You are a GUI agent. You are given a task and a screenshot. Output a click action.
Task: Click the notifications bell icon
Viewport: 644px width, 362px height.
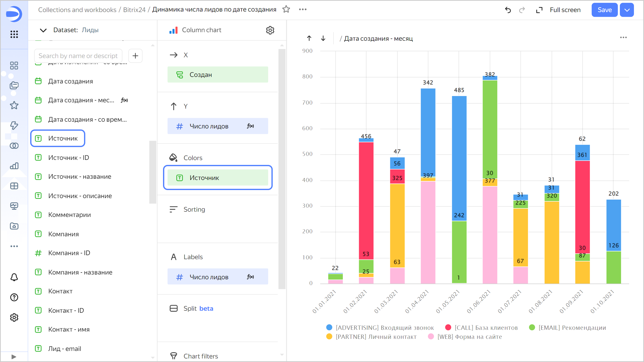[x=14, y=277]
